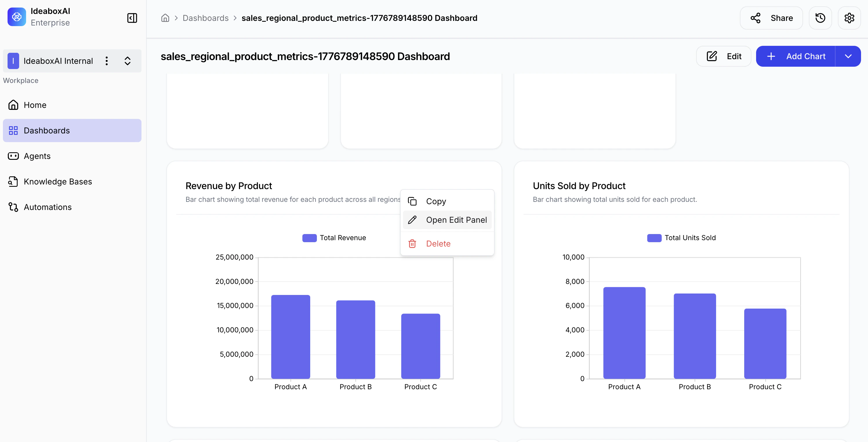Viewport: 868px width, 442px height.
Task: Open the history clock icon
Action: coord(820,18)
